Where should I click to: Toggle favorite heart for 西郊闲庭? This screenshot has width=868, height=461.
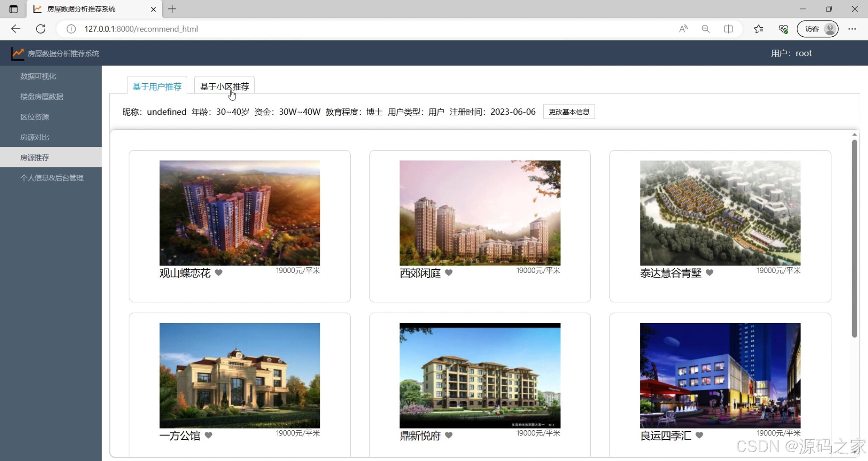[x=449, y=272]
